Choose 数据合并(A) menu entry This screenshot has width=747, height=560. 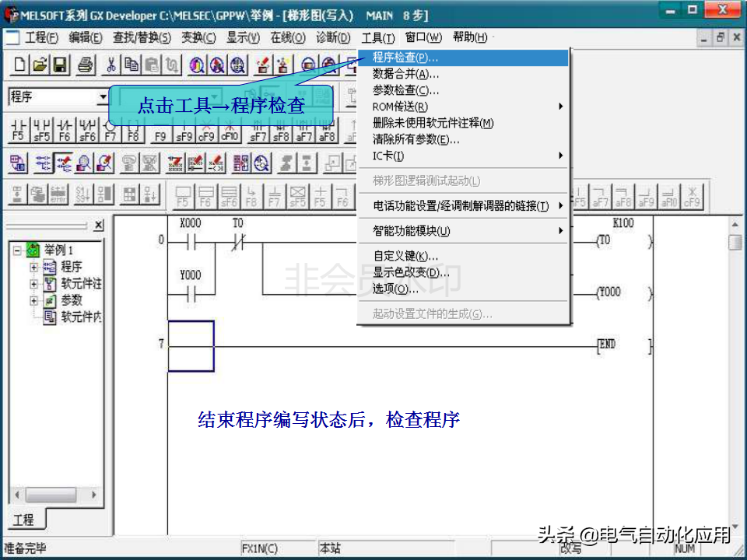click(462, 74)
